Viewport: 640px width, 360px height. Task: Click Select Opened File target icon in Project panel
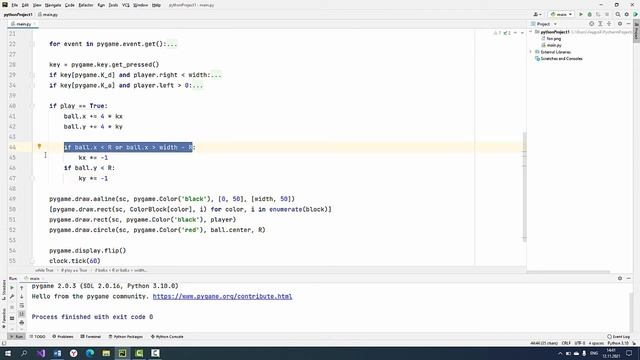click(591, 24)
